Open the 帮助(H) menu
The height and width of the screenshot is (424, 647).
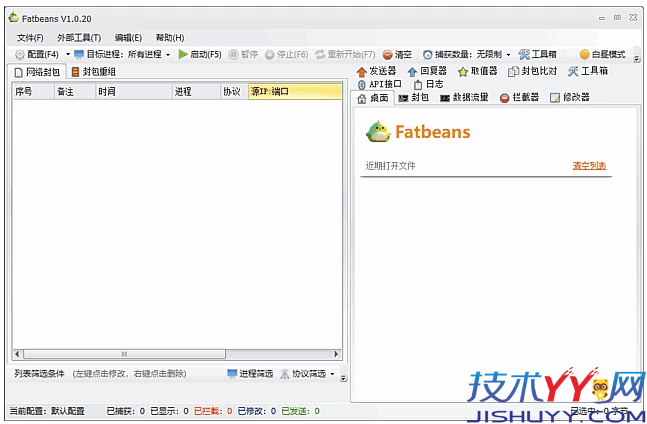pos(170,38)
